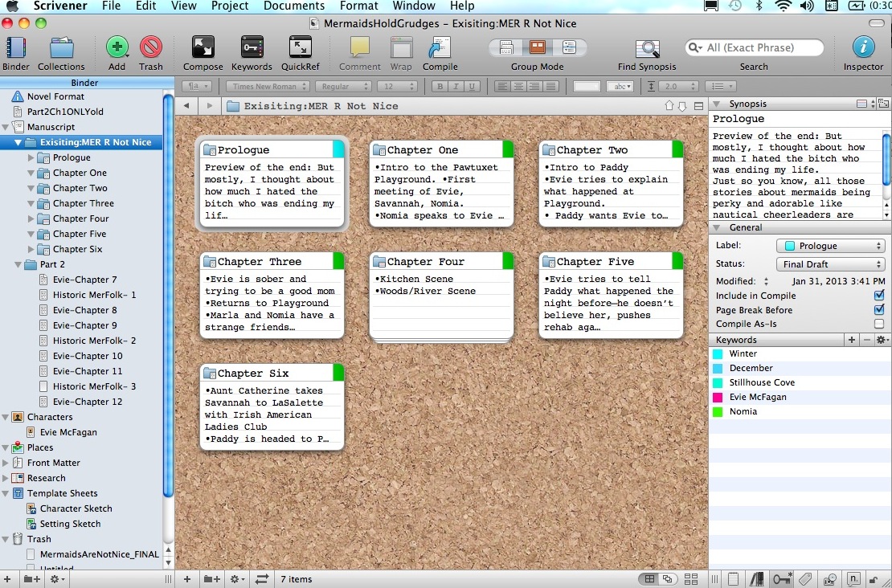
Task: Open the Project menu
Action: 229,6
